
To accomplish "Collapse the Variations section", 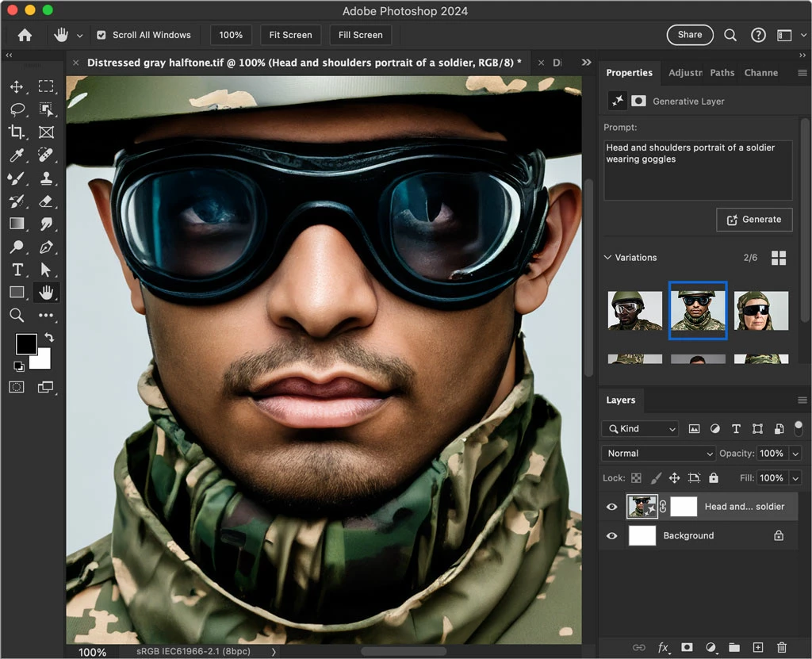I will (x=608, y=258).
